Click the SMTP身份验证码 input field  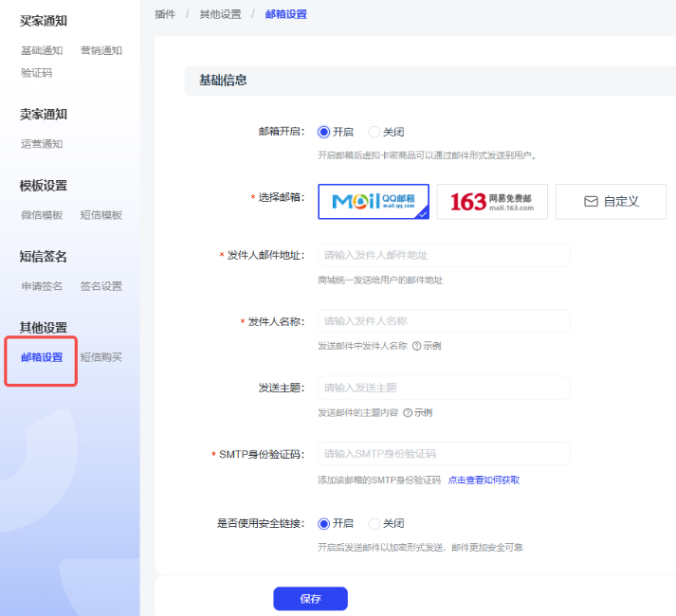(444, 454)
